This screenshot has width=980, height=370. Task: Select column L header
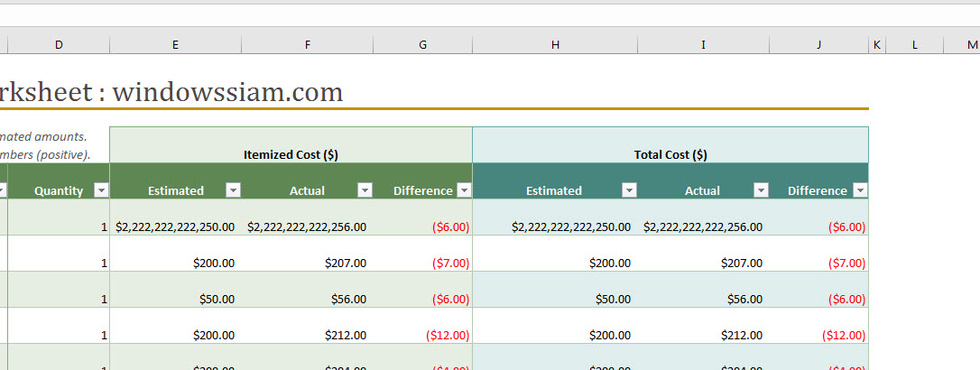click(914, 45)
